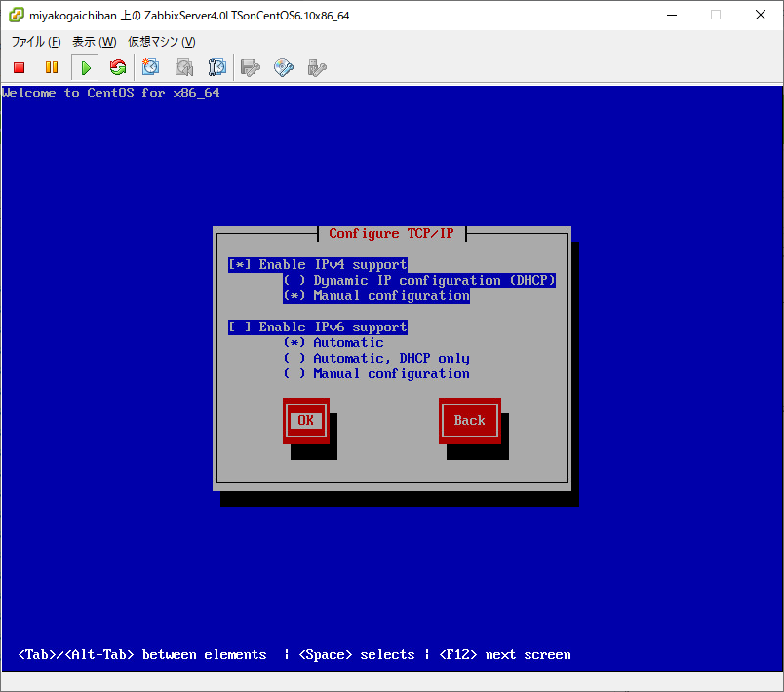Click the <F12> next screen hint
784x692 pixels.
[x=504, y=655]
